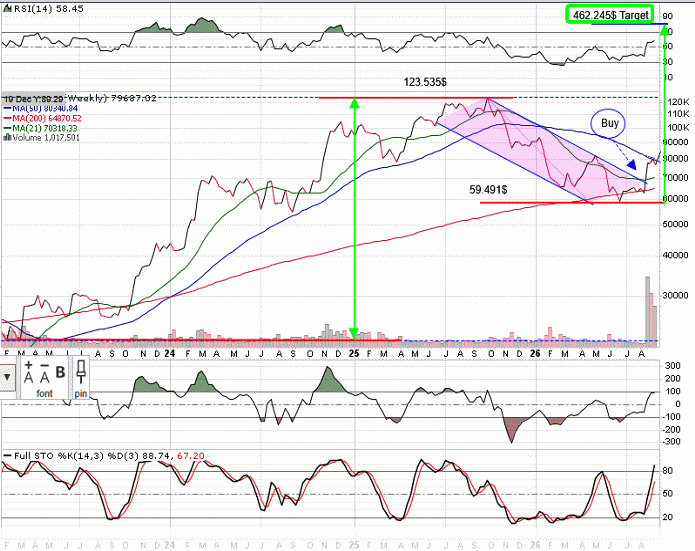Click the MA(50) legend entry

coord(41,108)
